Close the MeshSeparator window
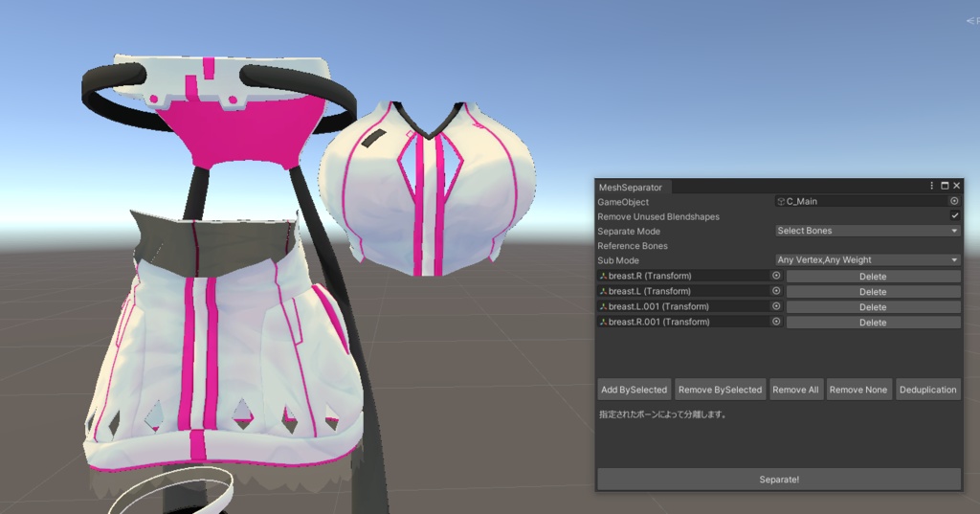 [x=956, y=186]
